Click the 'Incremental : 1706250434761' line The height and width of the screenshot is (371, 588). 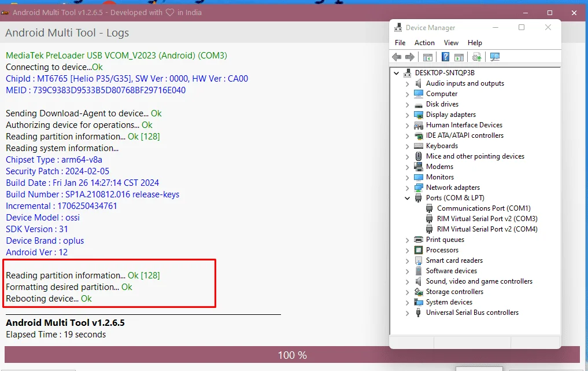click(61, 206)
